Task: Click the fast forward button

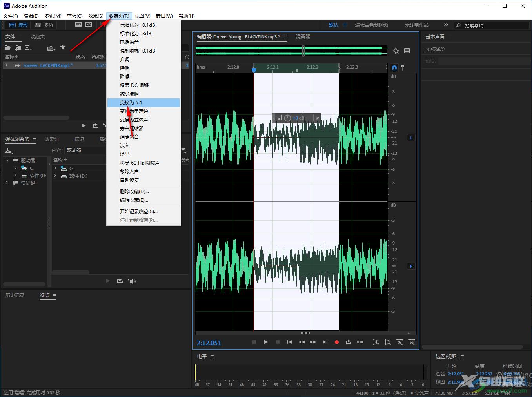Action: point(313,342)
